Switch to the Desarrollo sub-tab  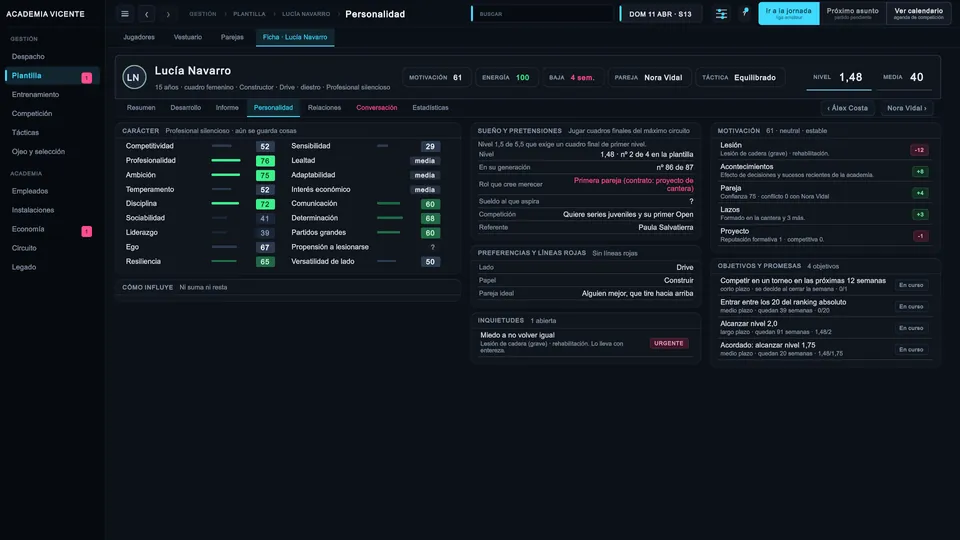pos(186,108)
